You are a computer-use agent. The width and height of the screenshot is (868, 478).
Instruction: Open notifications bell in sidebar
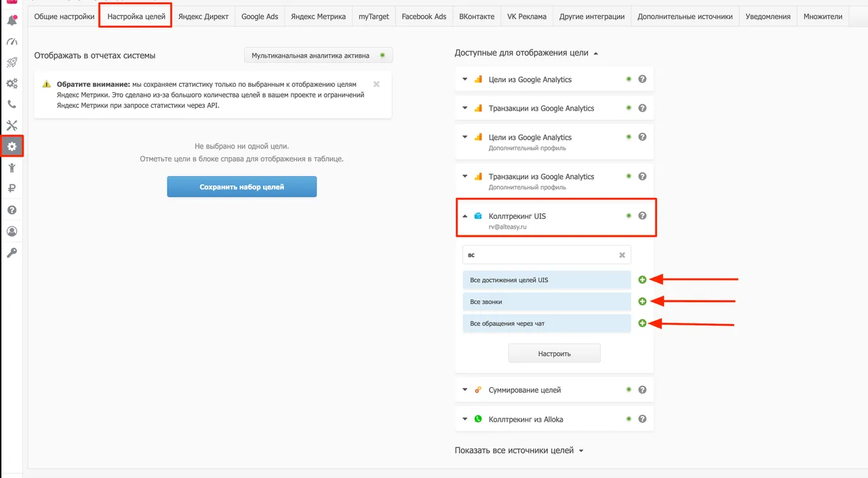(12, 21)
